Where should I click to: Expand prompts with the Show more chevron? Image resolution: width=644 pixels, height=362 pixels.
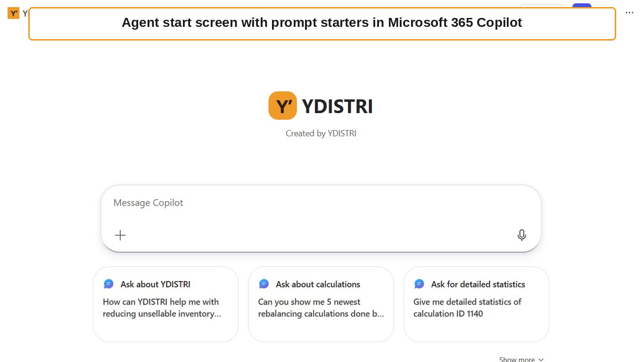[x=541, y=360]
